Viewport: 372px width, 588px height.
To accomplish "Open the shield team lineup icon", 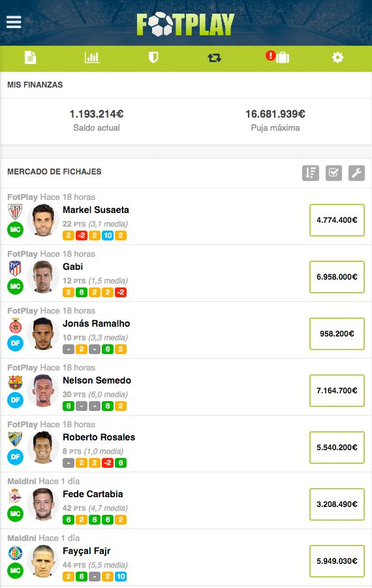I will click(x=153, y=57).
